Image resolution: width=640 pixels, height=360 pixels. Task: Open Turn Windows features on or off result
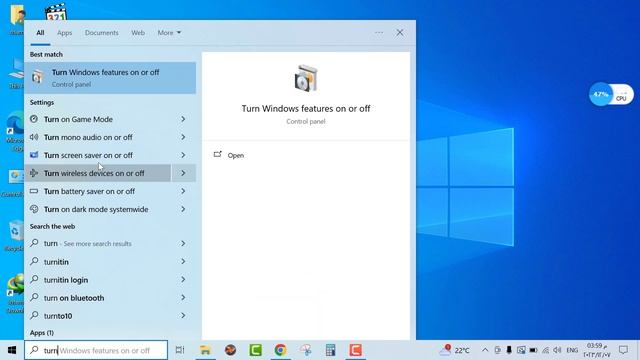point(110,78)
